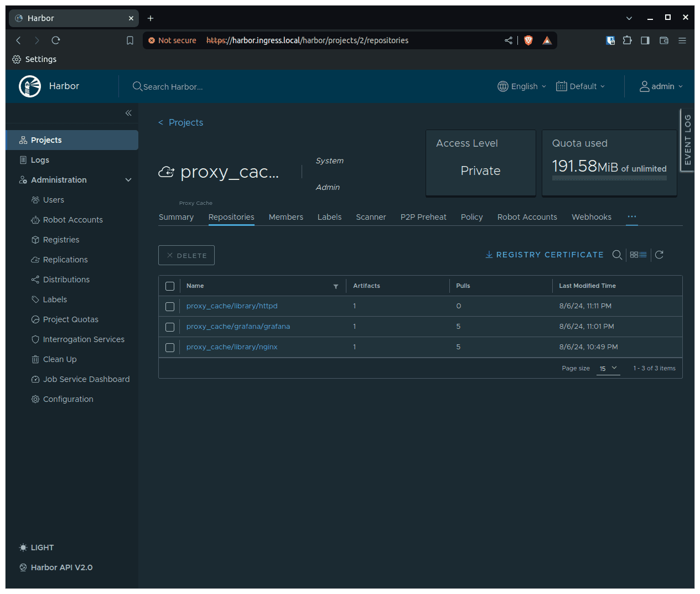Select checkbox for proxy_cache/grafana/grafana
This screenshot has height=594, width=700.
click(x=170, y=327)
